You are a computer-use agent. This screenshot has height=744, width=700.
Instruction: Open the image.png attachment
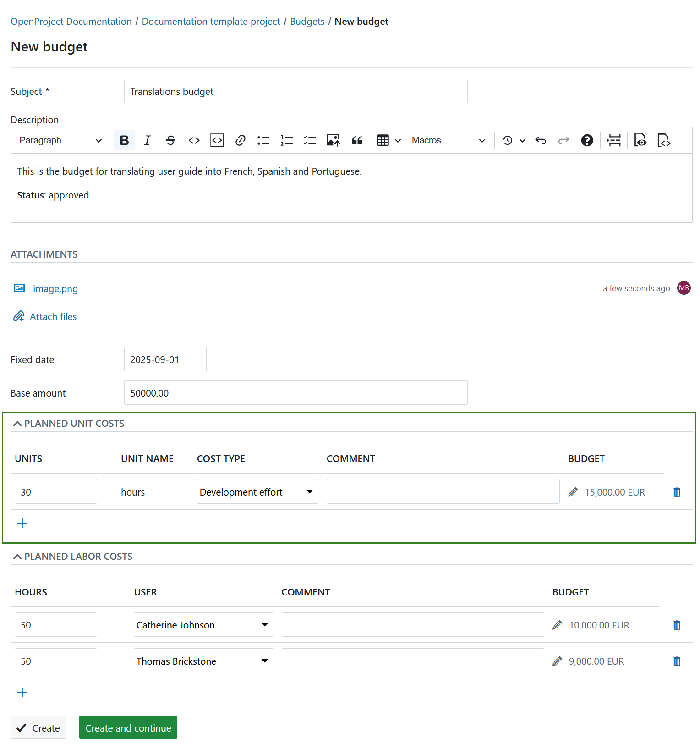(55, 289)
